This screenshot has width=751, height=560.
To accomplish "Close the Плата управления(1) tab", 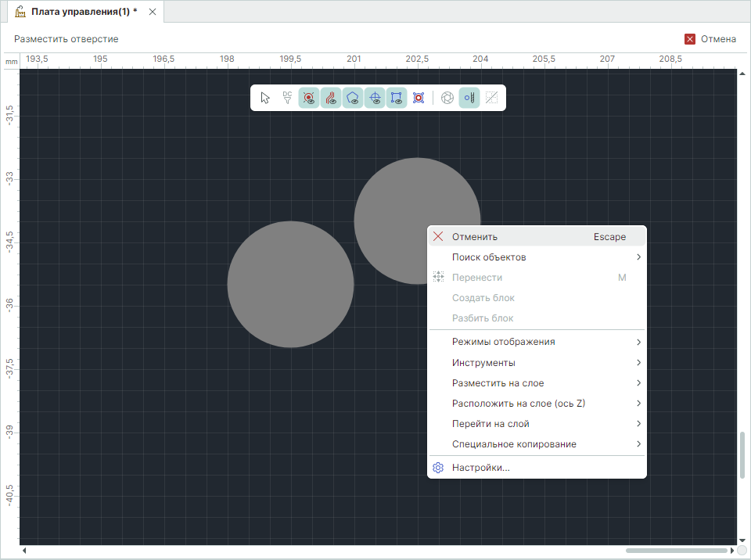I will point(153,12).
